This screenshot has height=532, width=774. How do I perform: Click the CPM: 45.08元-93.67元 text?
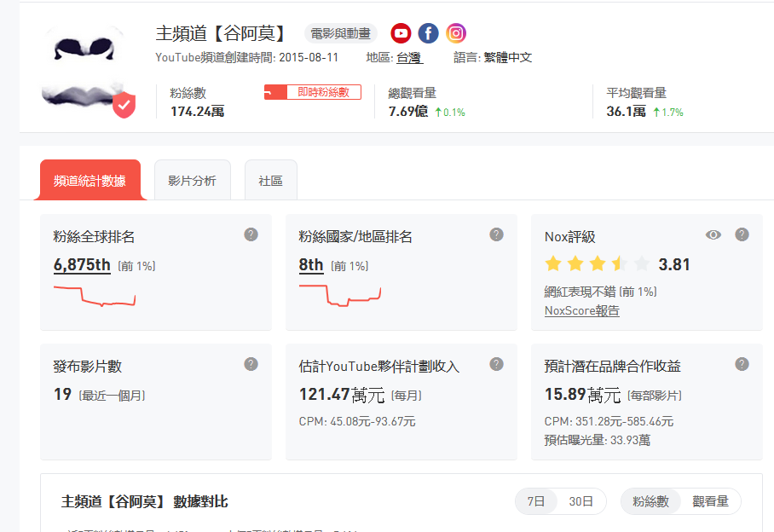pyautogui.click(x=357, y=421)
